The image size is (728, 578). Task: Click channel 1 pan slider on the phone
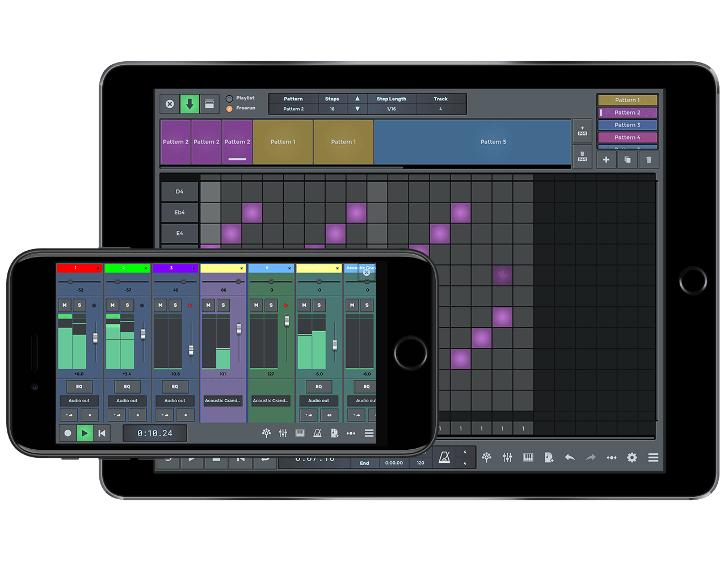pos(79,281)
